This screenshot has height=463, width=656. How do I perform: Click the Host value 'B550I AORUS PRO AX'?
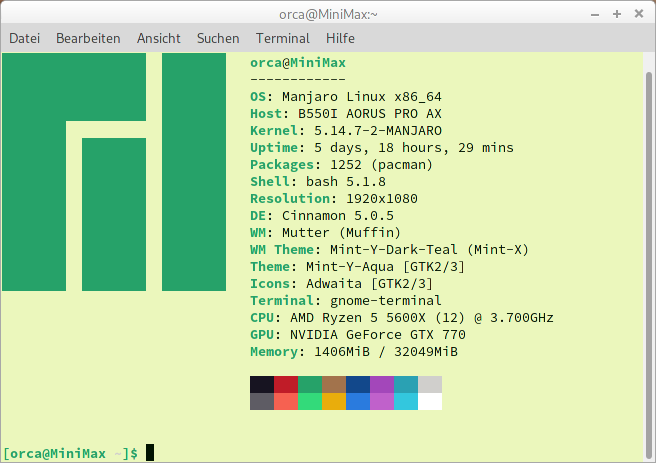click(370, 114)
